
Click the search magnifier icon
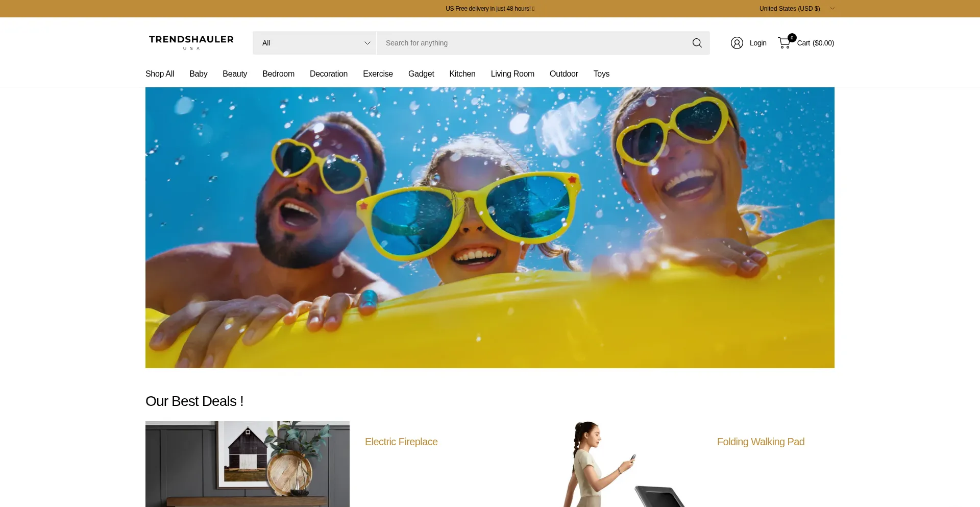point(697,43)
